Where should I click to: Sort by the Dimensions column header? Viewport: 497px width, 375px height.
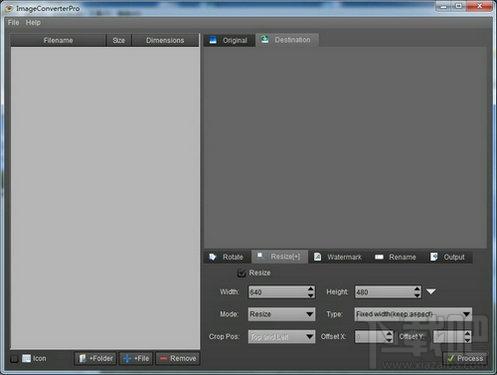click(x=165, y=40)
